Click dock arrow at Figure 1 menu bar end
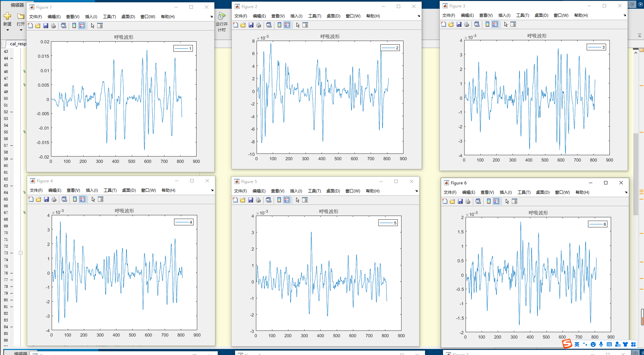The width and height of the screenshot is (644, 355). pyautogui.click(x=211, y=17)
